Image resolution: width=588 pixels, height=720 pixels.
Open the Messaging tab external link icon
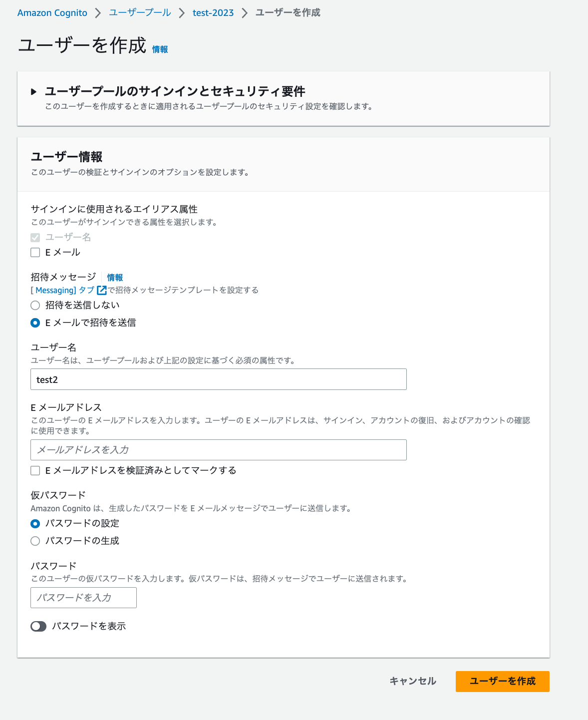click(101, 290)
